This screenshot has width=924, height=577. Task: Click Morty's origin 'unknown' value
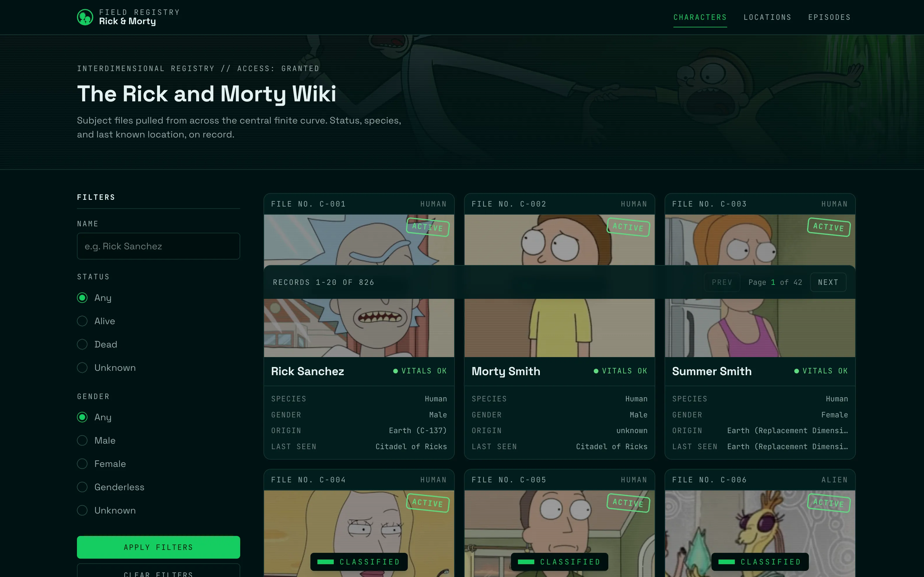click(632, 430)
